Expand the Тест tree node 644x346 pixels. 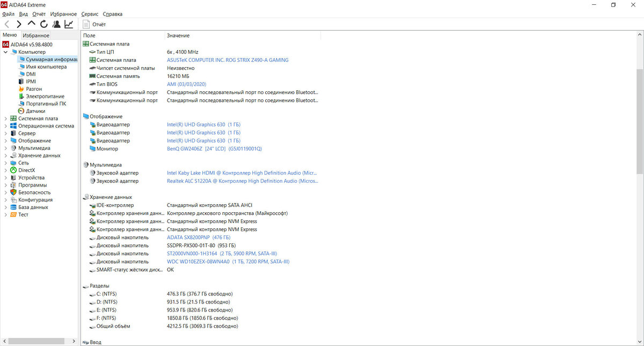click(5, 214)
